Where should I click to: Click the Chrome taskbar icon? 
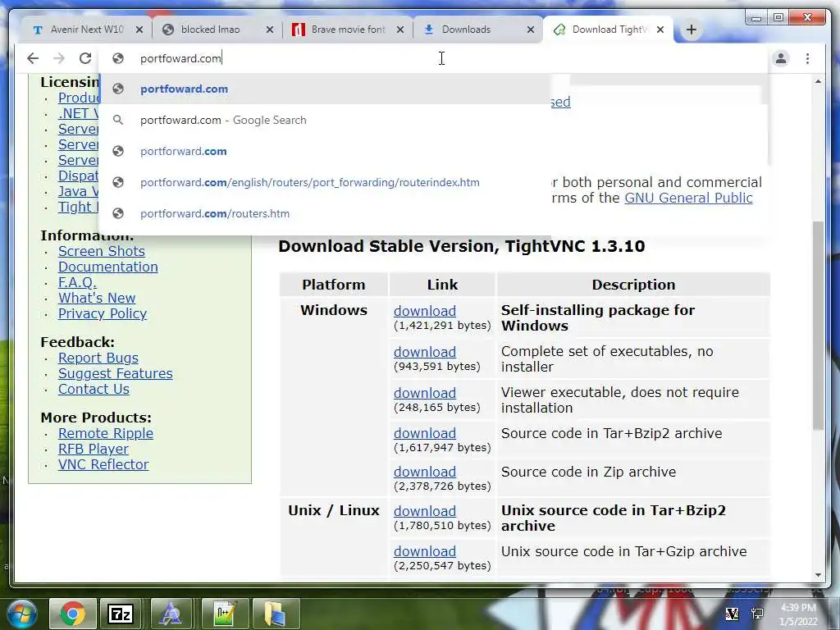pyautogui.click(x=73, y=614)
